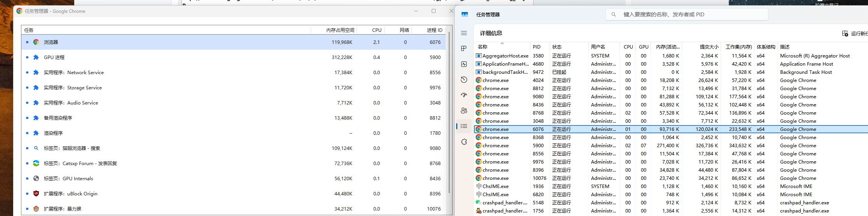Click the magnifier icon of the 猫眼浏览器 - 搜索 tab row
This screenshot has height=216, width=868.
pos(36,148)
